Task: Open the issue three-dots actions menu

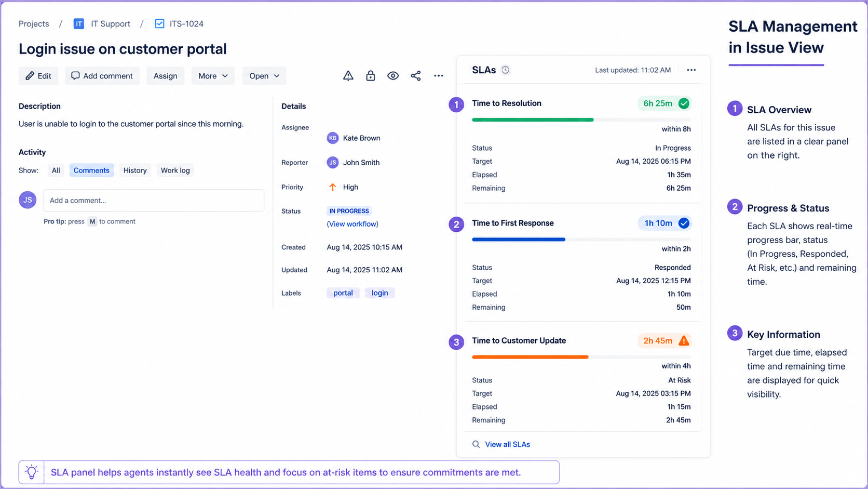Action: pyautogui.click(x=439, y=76)
